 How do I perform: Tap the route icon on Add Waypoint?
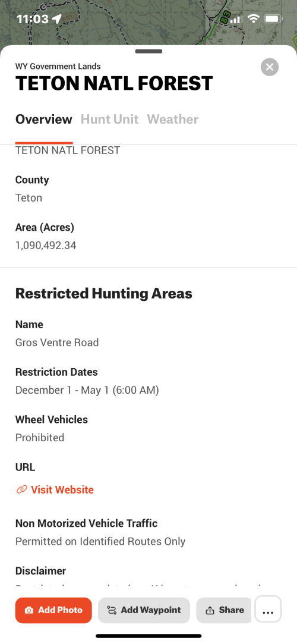point(112,610)
